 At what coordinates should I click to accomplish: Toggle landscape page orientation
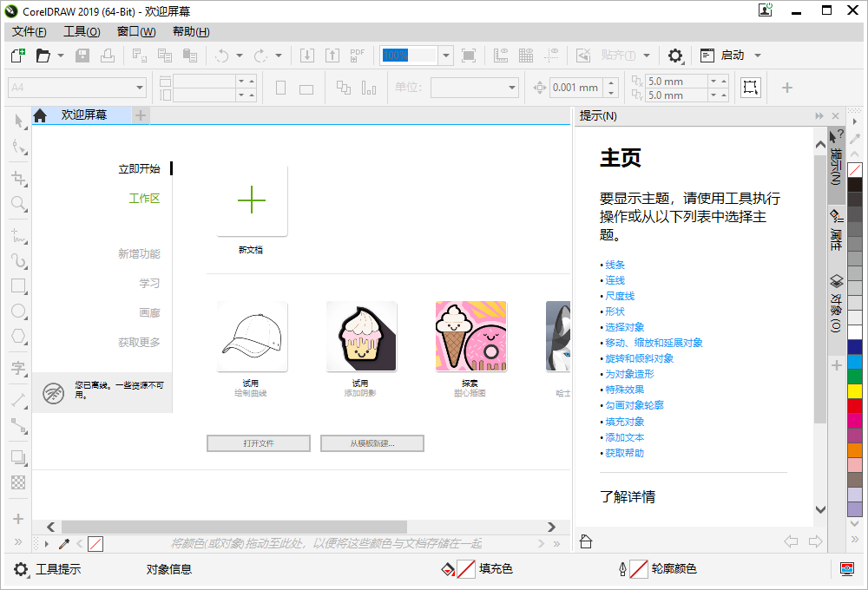point(306,89)
